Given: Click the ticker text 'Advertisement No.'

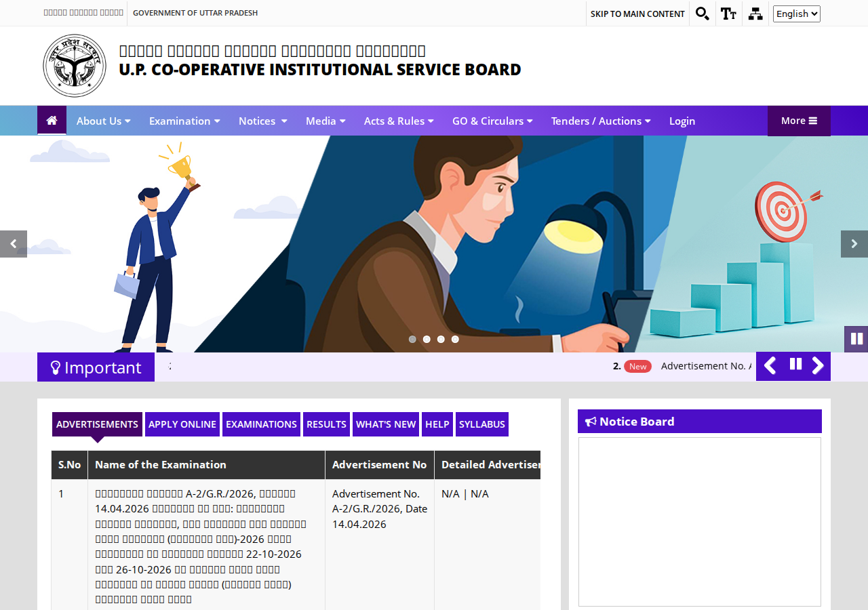Looking at the screenshot, I should [706, 366].
